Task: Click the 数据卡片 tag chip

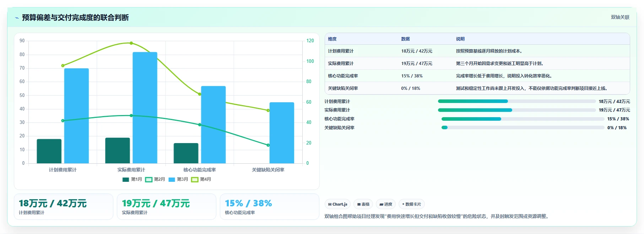Action: click(411, 204)
